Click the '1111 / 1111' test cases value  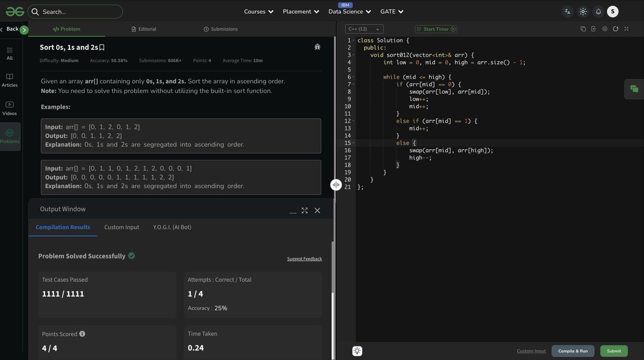[63, 294]
